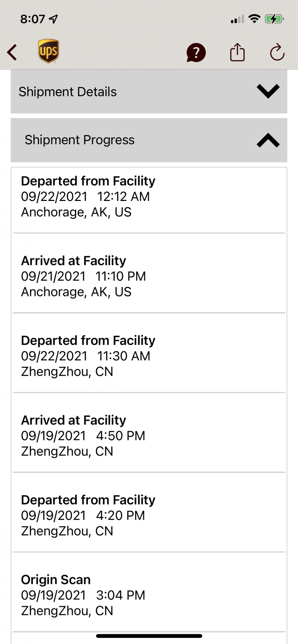This screenshot has height=644, width=298.
Task: Tap the location arrow in status bar
Action: (x=54, y=19)
